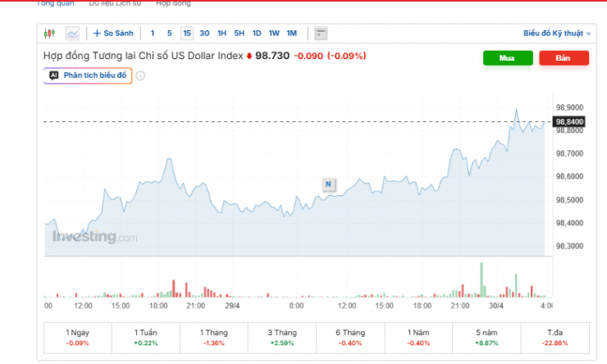Click the 98,3000 price axis label
The height and width of the screenshot is (364, 607).
coord(569,246)
